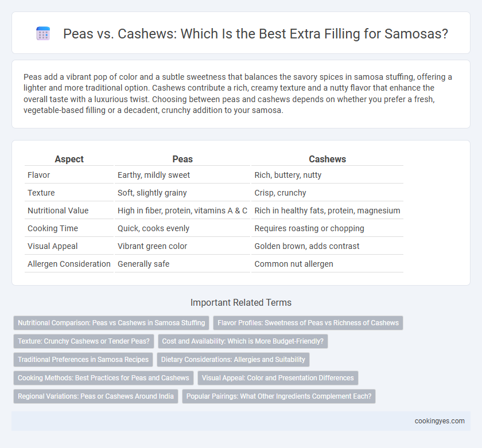The width and height of the screenshot is (482, 448).
Task: Click the Nutritional Value table row label
Action: pyautogui.click(x=58, y=211)
